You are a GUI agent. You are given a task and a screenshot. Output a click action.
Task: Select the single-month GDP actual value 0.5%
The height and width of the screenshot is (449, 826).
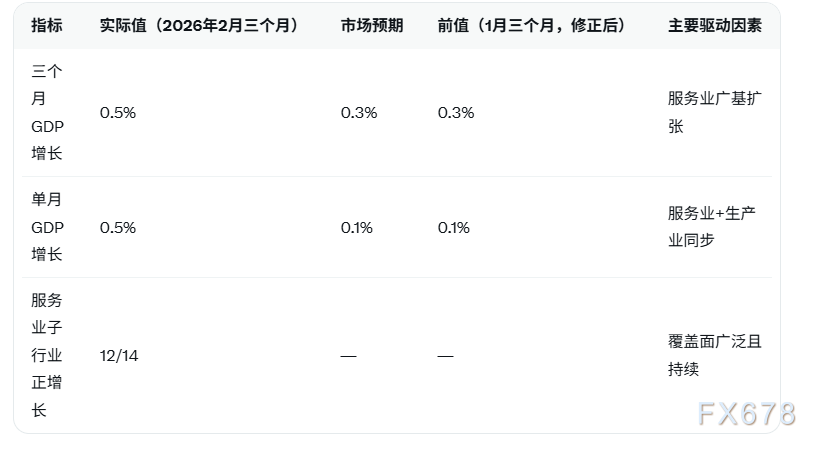tap(117, 227)
